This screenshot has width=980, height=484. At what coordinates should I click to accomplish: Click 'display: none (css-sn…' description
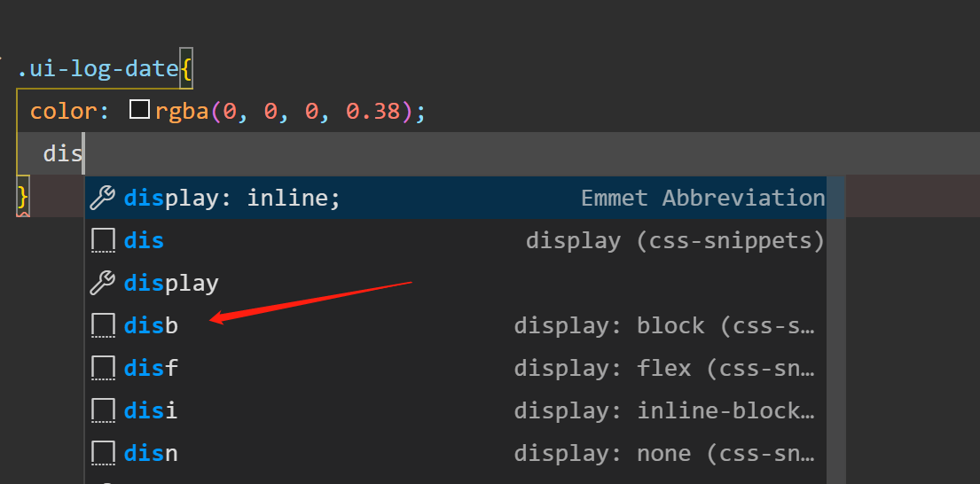[665, 453]
